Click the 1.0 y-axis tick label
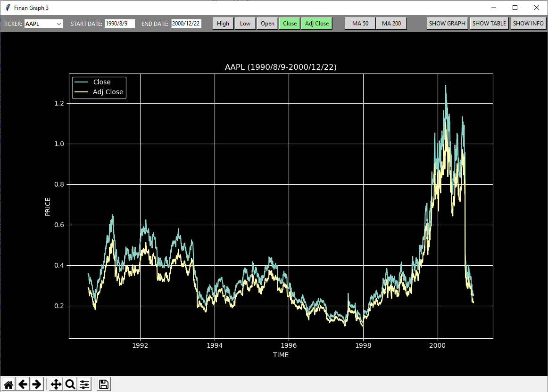 coord(59,144)
